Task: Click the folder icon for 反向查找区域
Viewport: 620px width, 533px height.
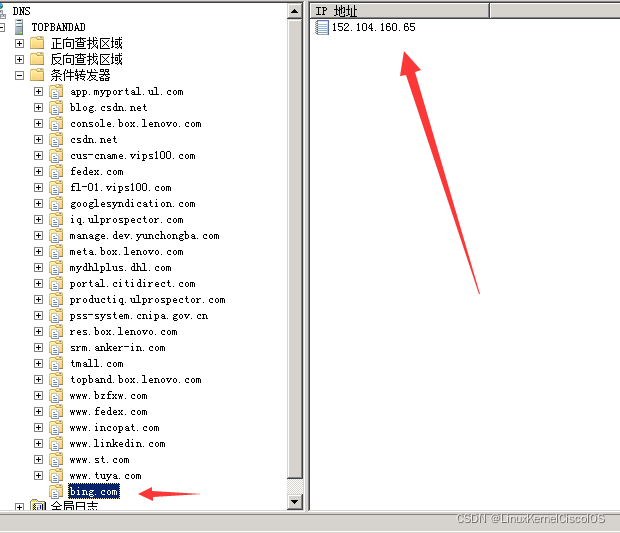Action: 37,59
